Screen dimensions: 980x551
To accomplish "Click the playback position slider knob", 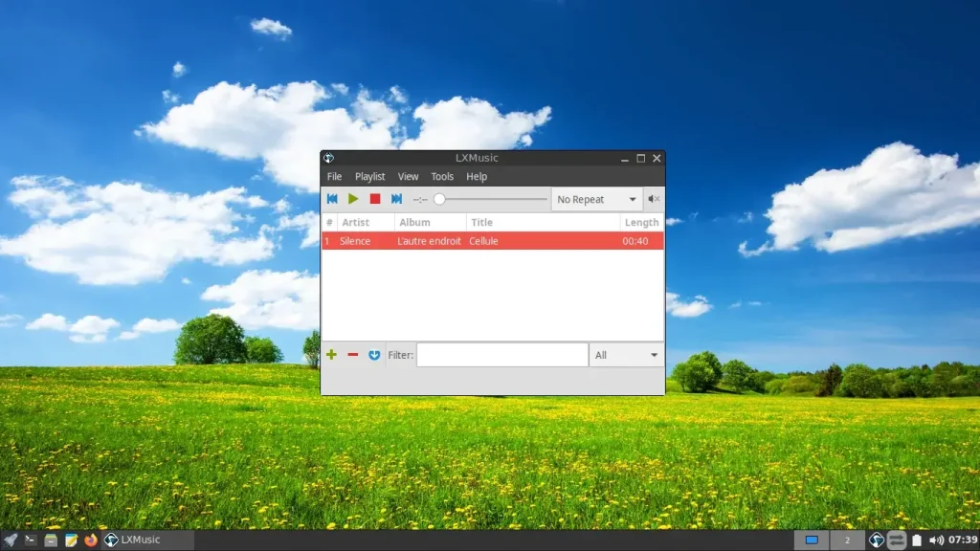I will (x=439, y=199).
